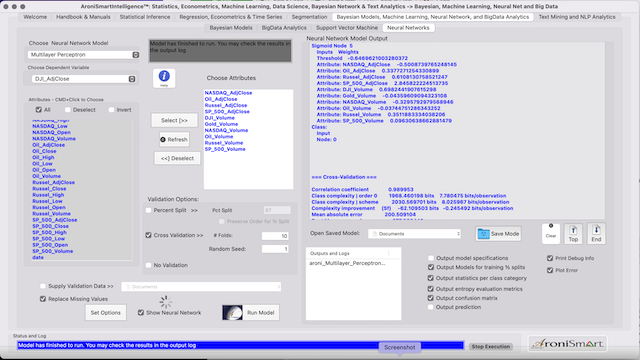Open the DJI_AdjClose dependent variable dropdown

click(x=84, y=79)
